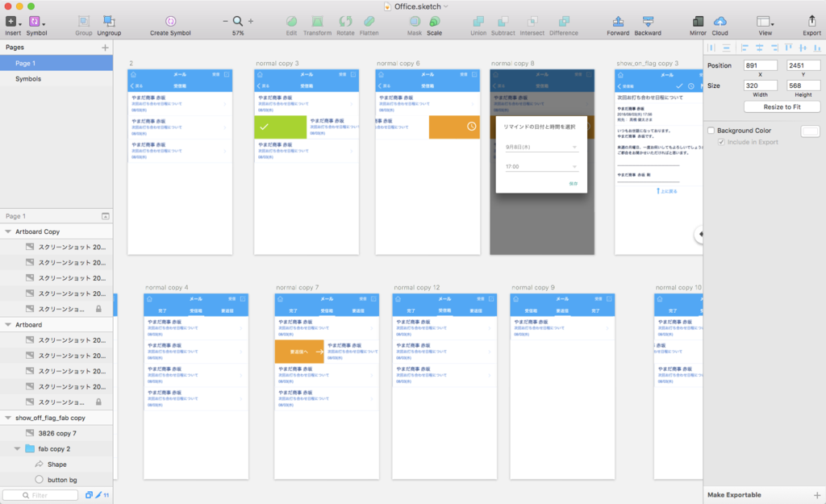The width and height of the screenshot is (826, 504).
Task: Select the fab copy 2 layer row
Action: pyautogui.click(x=56, y=448)
